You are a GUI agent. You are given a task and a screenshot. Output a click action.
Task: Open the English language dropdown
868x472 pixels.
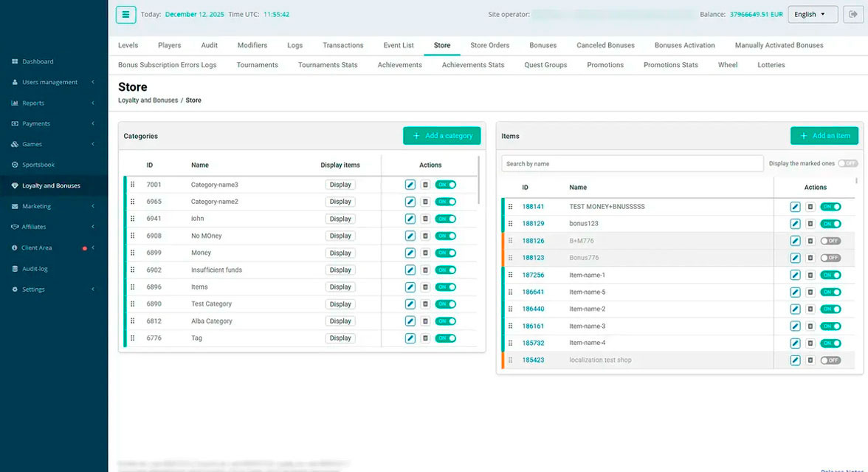812,15
